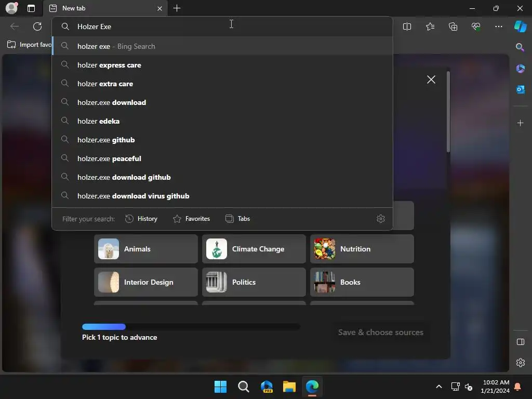This screenshot has width=532, height=399.
Task: Click the topic progress bar
Action: [x=191, y=327]
